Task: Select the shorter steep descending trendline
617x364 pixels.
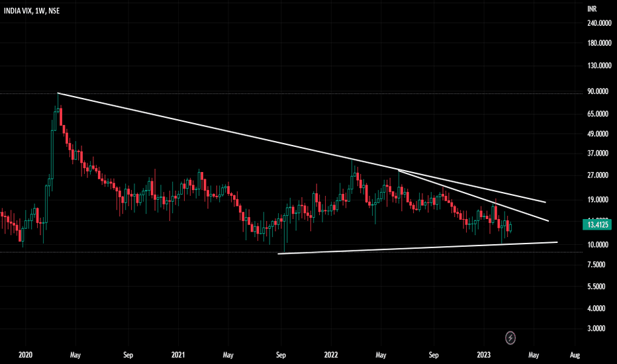Action: (473, 196)
